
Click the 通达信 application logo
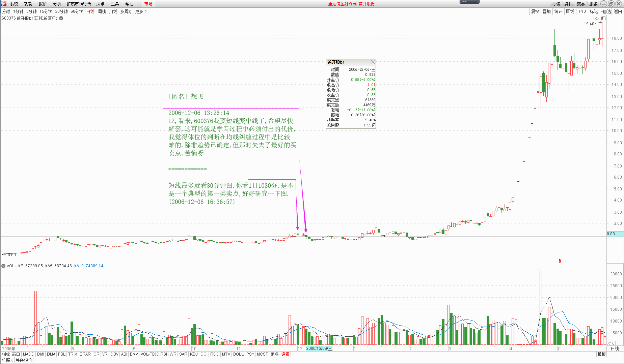click(3, 3)
